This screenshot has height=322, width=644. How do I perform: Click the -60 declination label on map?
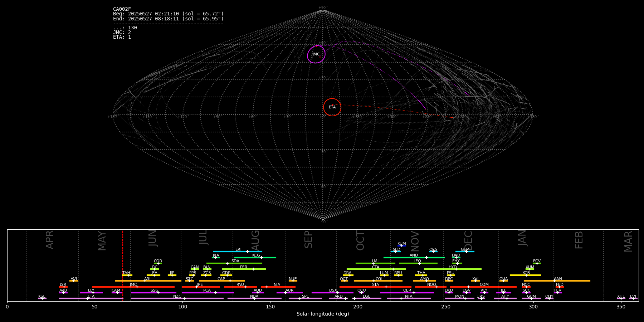point(322,187)
